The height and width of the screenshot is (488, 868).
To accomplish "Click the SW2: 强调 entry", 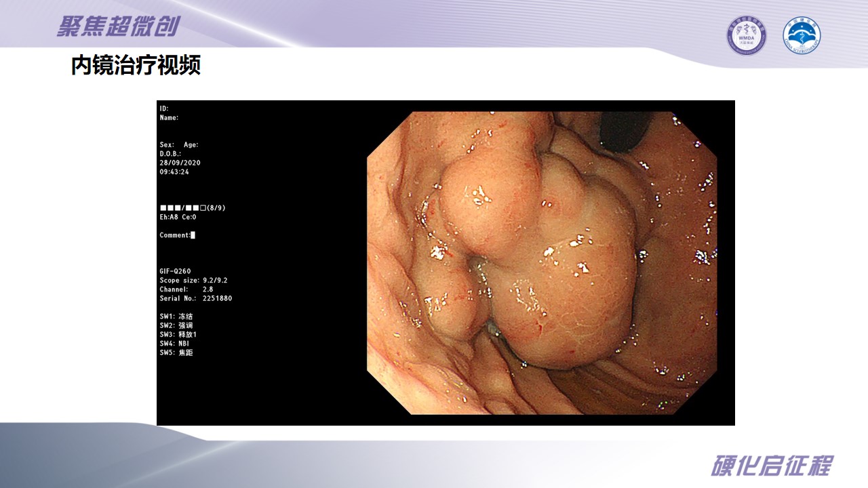I will click(176, 325).
